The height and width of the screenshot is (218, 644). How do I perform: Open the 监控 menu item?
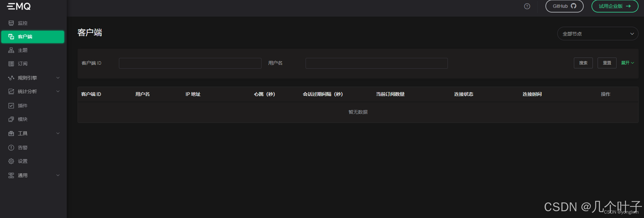tap(33, 23)
